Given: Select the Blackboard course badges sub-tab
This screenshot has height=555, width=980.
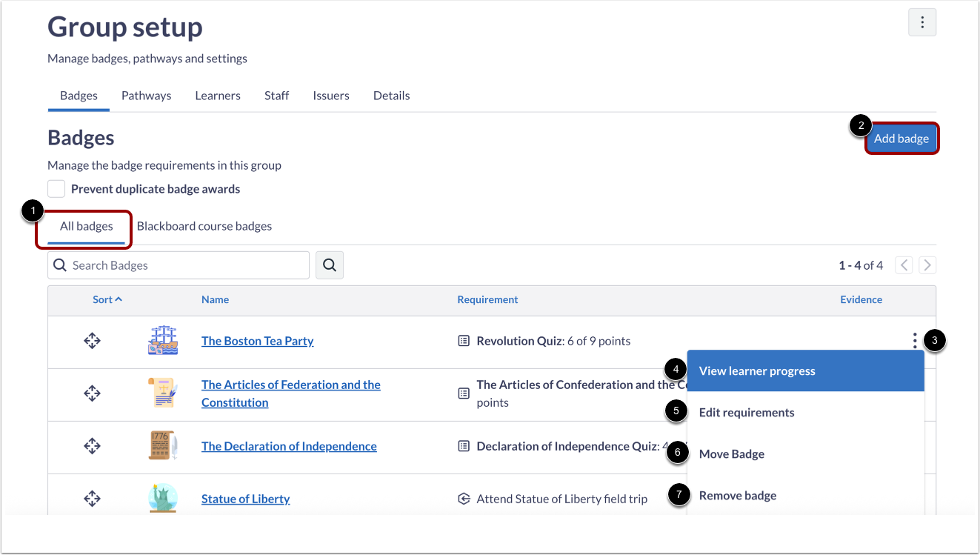Looking at the screenshot, I should click(204, 226).
